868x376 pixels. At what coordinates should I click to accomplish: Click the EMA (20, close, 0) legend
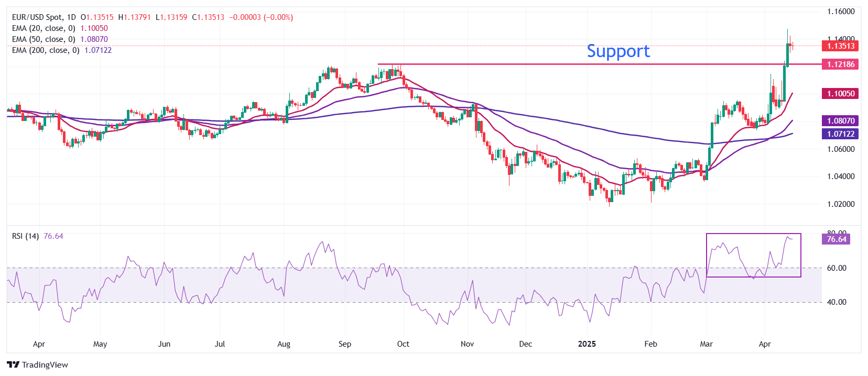coord(44,28)
